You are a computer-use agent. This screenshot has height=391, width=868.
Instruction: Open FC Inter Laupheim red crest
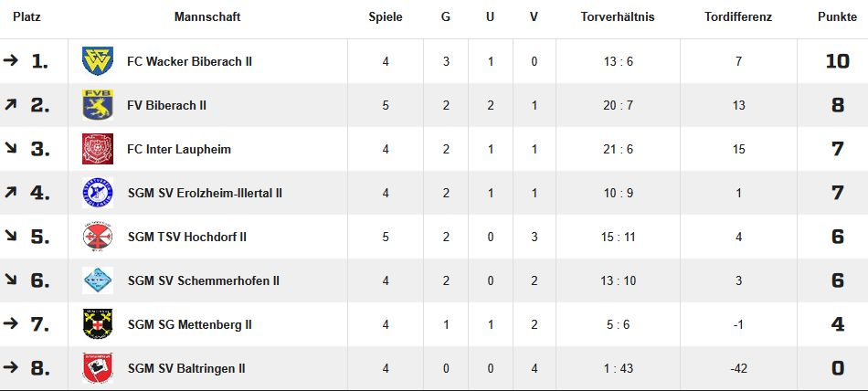(98, 149)
